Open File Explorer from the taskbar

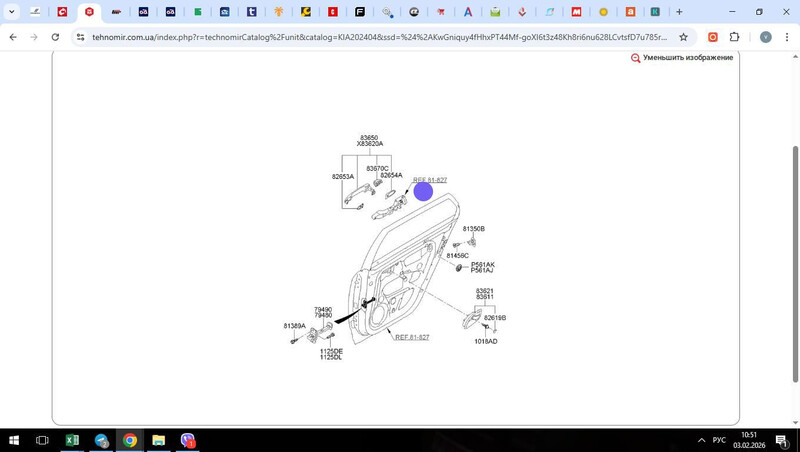click(158, 440)
